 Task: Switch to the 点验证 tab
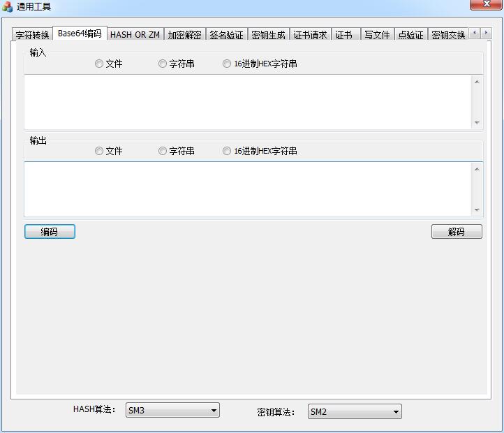point(410,34)
